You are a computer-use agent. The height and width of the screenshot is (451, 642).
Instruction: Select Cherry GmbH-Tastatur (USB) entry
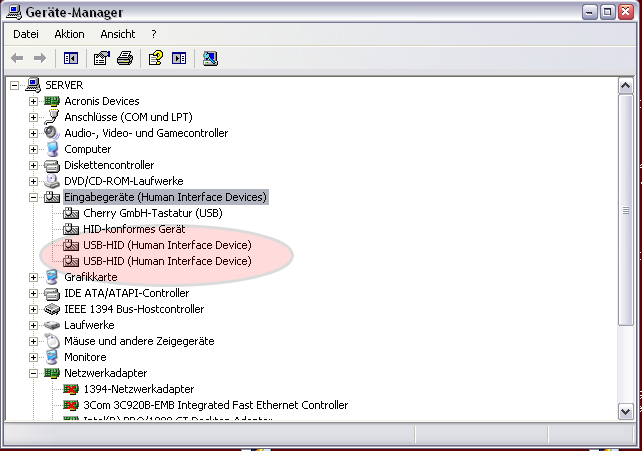(x=153, y=213)
